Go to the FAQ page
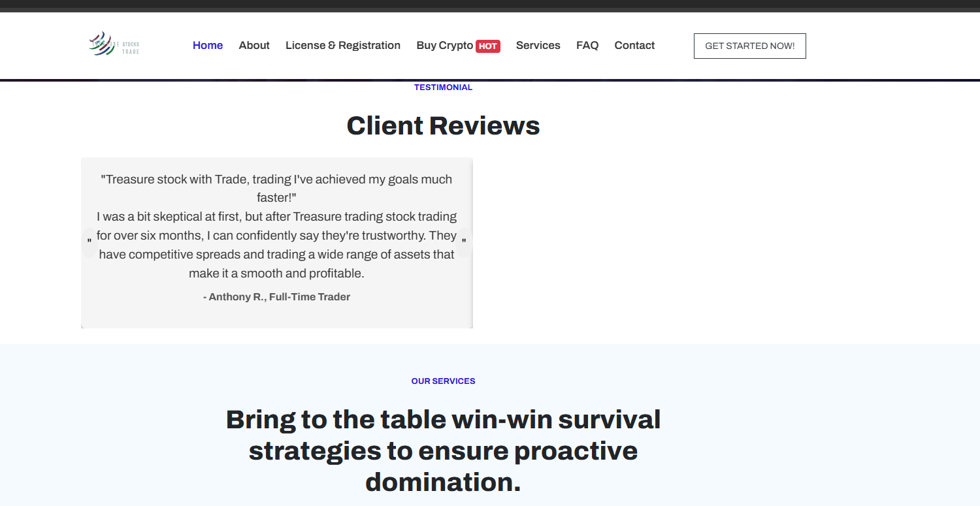 pyautogui.click(x=587, y=46)
